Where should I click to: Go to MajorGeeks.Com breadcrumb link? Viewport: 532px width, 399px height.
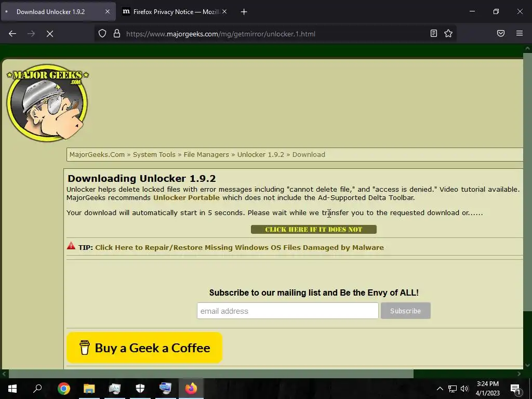coord(97,154)
